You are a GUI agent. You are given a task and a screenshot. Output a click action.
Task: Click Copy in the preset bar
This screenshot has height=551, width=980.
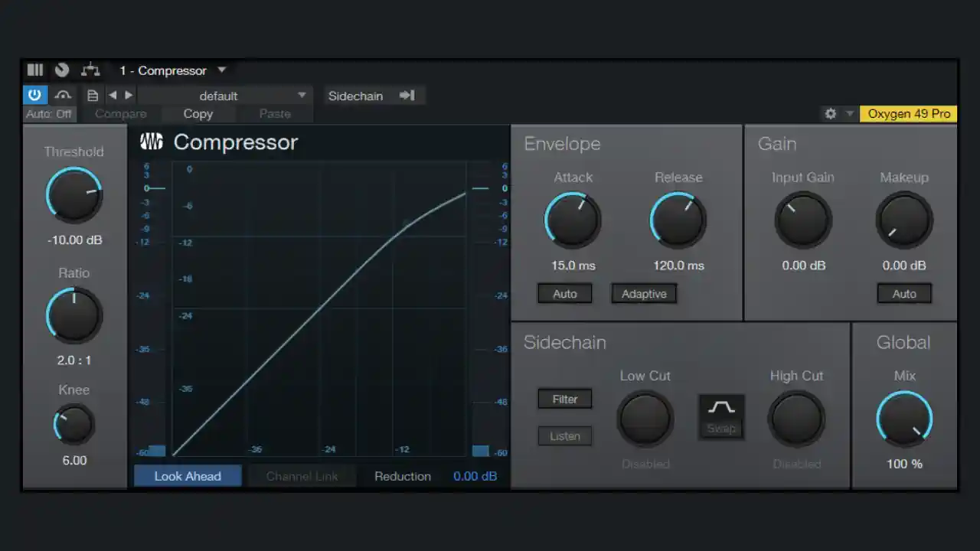point(198,114)
